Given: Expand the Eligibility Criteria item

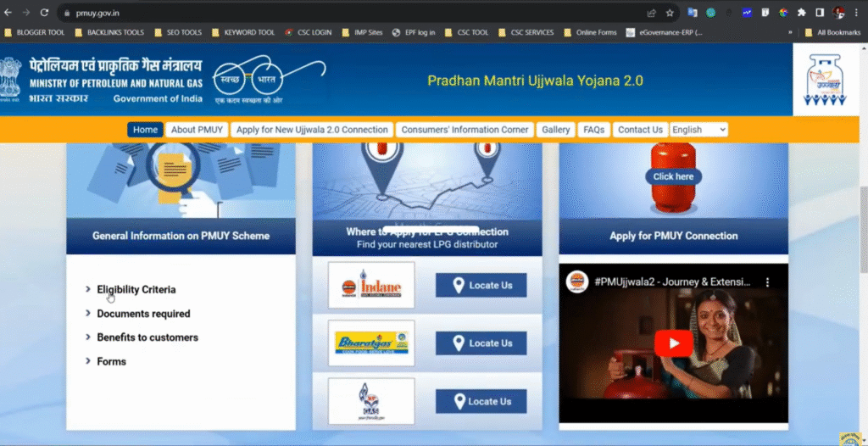Looking at the screenshot, I should pos(136,290).
